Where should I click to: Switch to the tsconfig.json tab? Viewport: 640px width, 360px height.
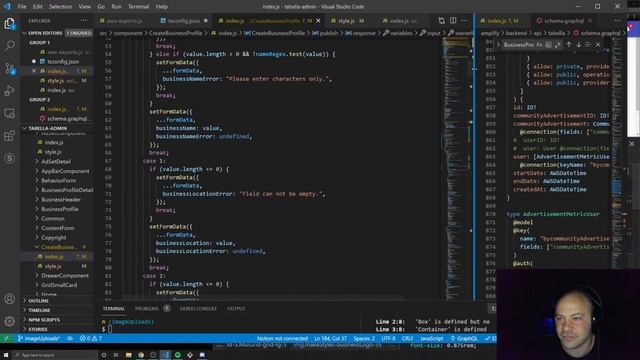pos(184,20)
